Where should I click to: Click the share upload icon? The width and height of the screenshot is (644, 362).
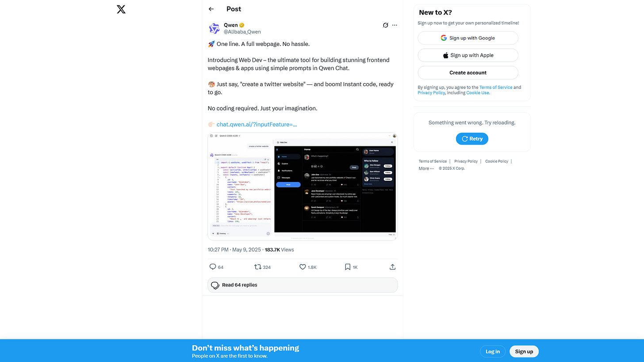[x=392, y=267]
